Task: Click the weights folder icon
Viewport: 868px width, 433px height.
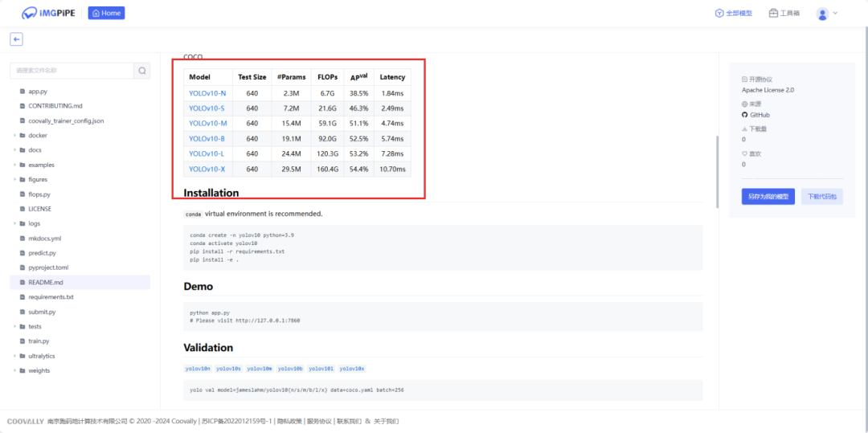Action: 23,370
